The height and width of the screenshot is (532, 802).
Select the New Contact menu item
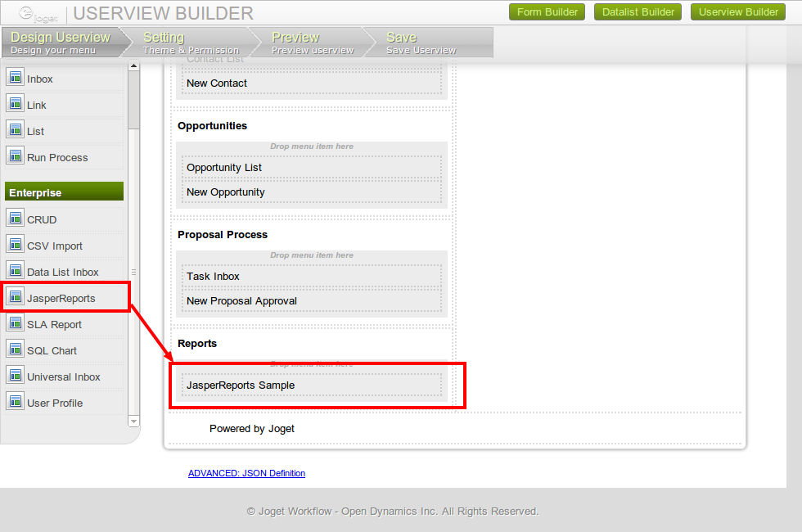pyautogui.click(x=312, y=83)
